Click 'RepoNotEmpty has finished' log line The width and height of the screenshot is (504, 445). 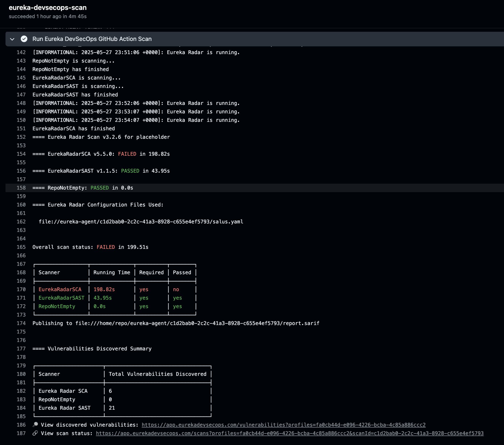point(70,69)
